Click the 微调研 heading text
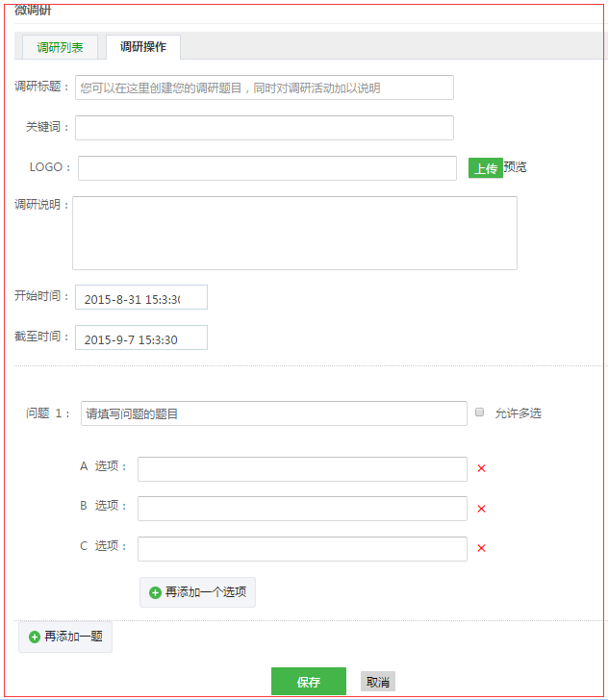The width and height of the screenshot is (608, 700). coord(33,10)
